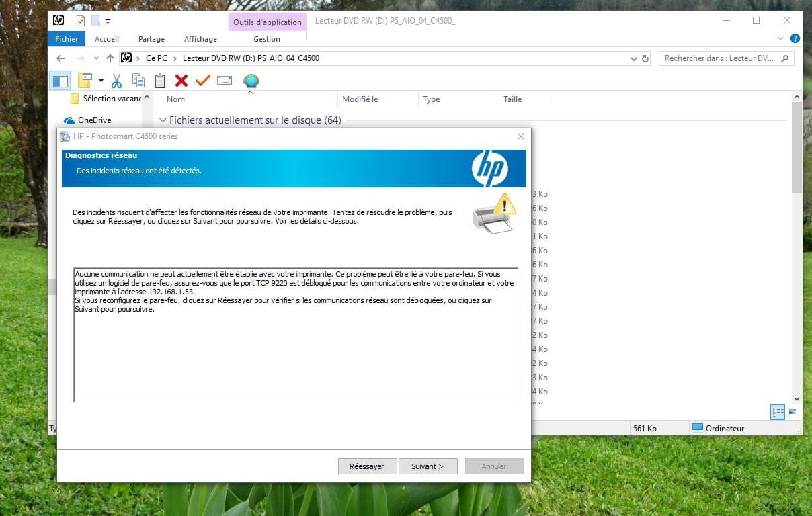Switch to the Partage ribbon tab
The image size is (812, 516).
(151, 39)
